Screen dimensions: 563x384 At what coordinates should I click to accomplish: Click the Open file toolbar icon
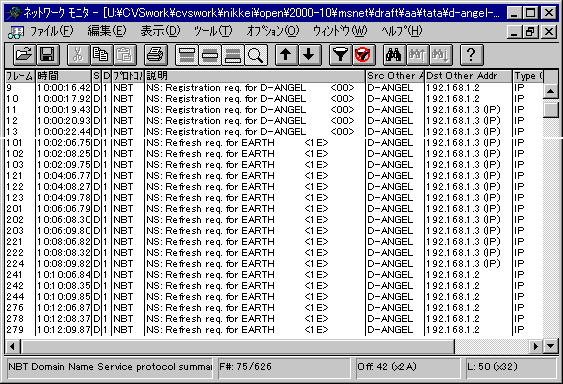[24, 55]
